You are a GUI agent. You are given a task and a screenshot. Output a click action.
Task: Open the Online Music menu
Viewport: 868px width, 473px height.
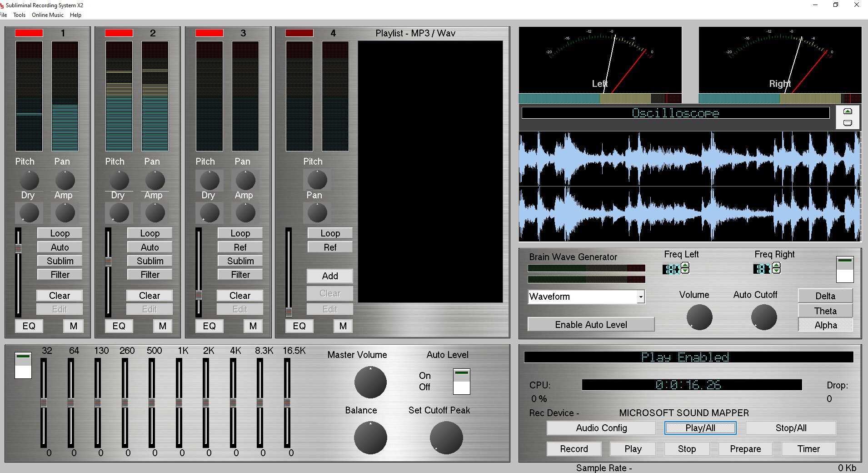[x=48, y=15]
